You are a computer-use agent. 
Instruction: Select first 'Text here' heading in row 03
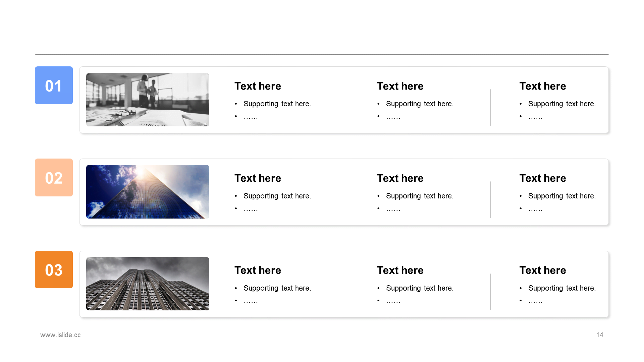[258, 270]
